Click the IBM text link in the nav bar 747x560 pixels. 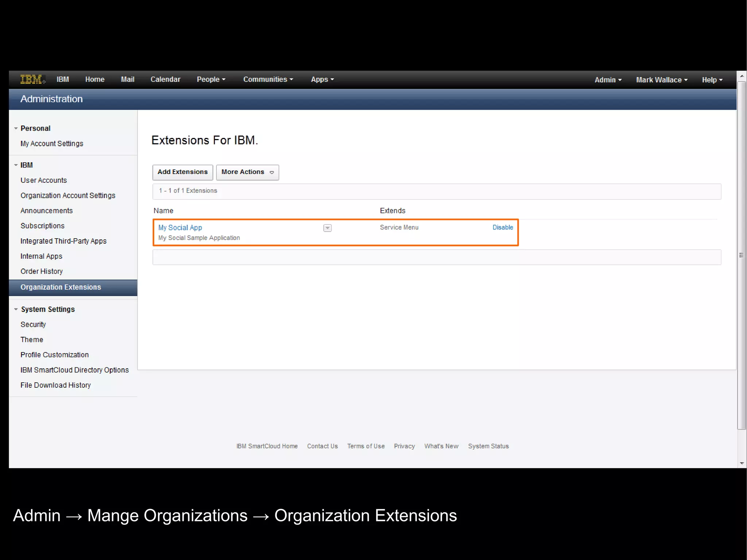tap(63, 80)
